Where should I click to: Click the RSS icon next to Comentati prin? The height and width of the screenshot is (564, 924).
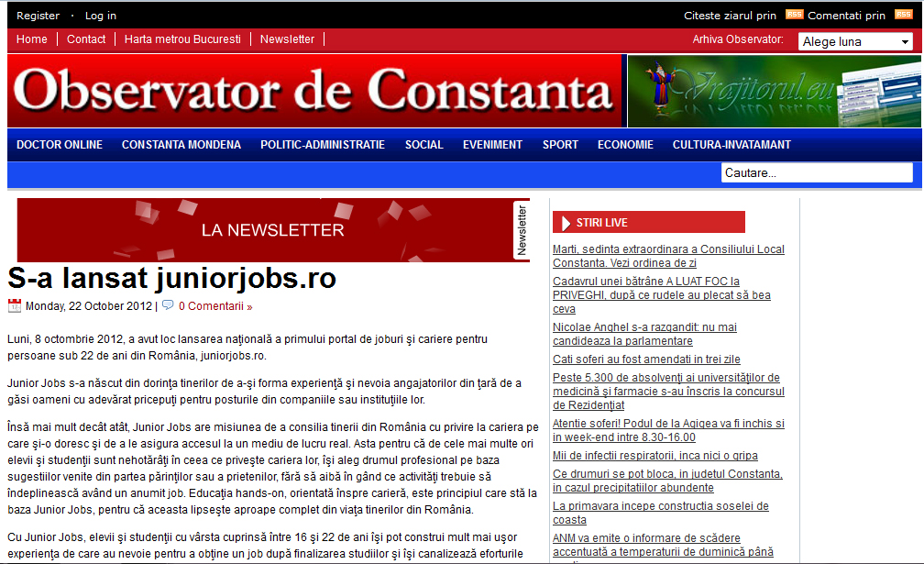(x=904, y=15)
